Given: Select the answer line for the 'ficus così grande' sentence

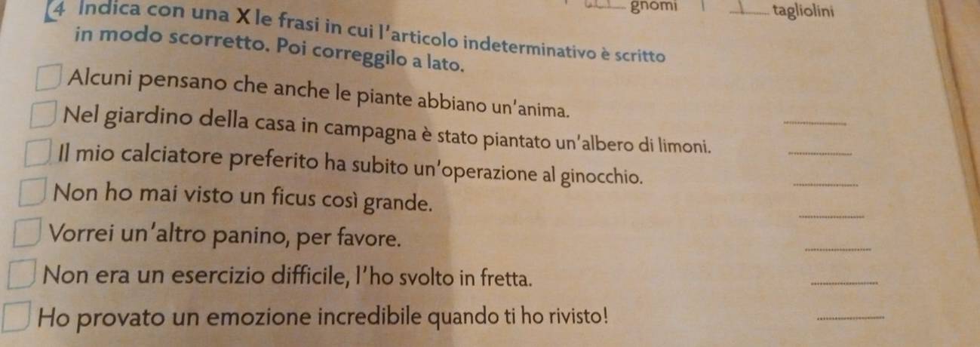Looking at the screenshot, I should 831,216.
